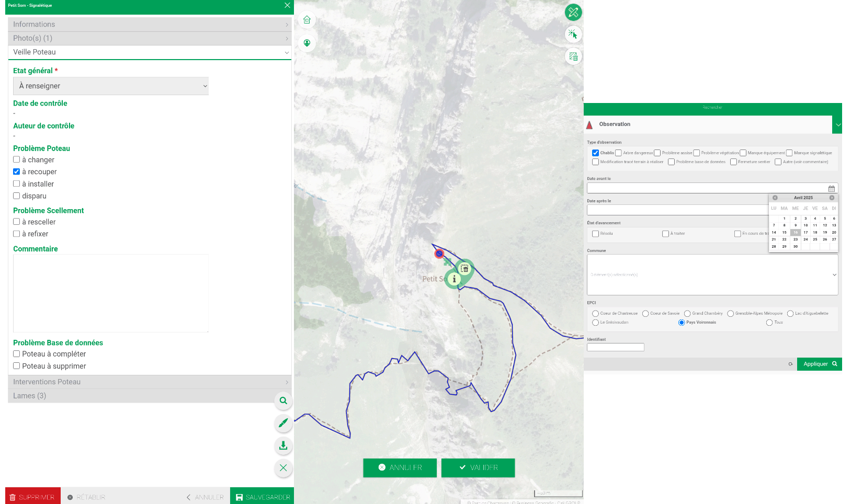Viewport: 851px width, 504px height.
Task: Click the red circular signpost marker
Action: pyautogui.click(x=439, y=254)
